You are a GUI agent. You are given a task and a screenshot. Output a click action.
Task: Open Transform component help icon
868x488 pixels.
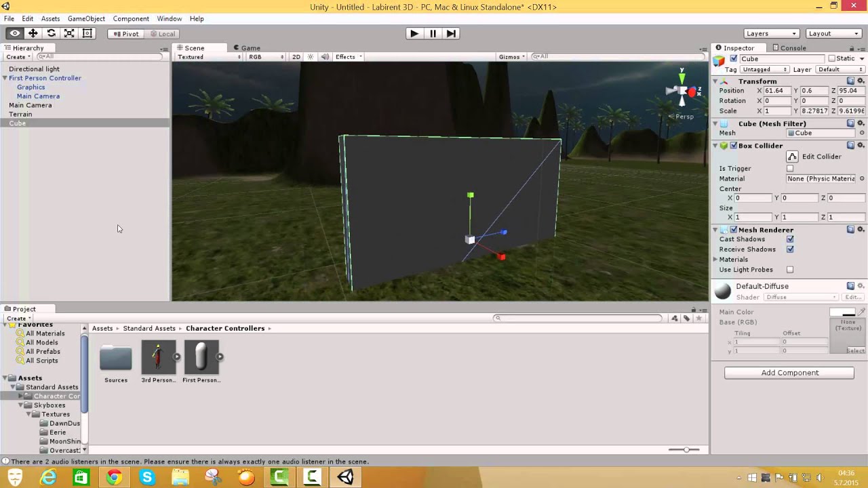(x=850, y=81)
